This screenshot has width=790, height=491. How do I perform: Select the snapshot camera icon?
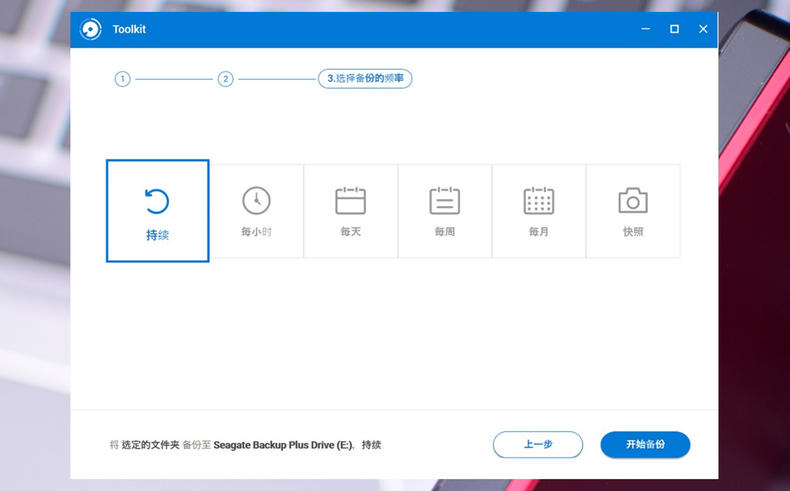point(633,200)
